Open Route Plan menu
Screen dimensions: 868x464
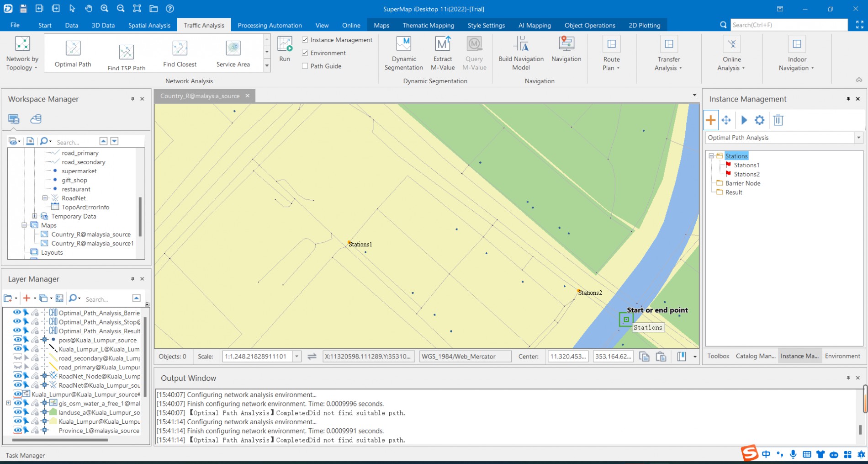tap(611, 53)
